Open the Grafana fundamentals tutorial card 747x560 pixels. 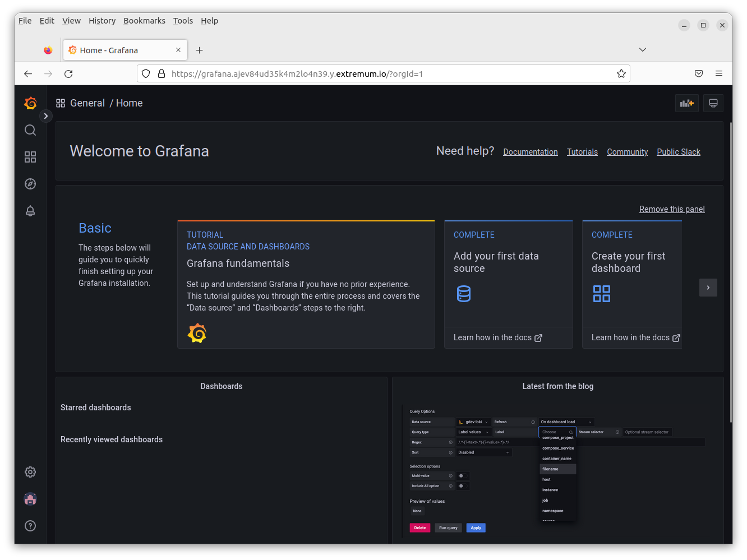[306, 285]
